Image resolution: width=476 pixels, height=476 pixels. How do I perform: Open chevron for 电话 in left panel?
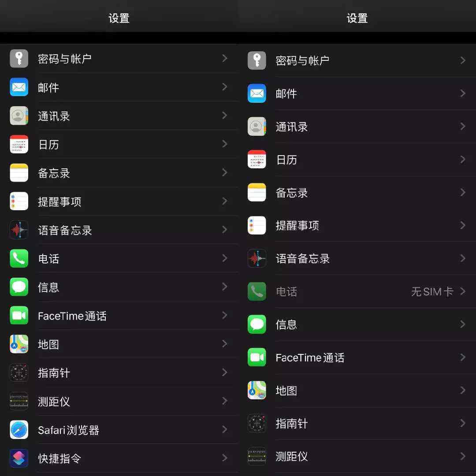225,258
